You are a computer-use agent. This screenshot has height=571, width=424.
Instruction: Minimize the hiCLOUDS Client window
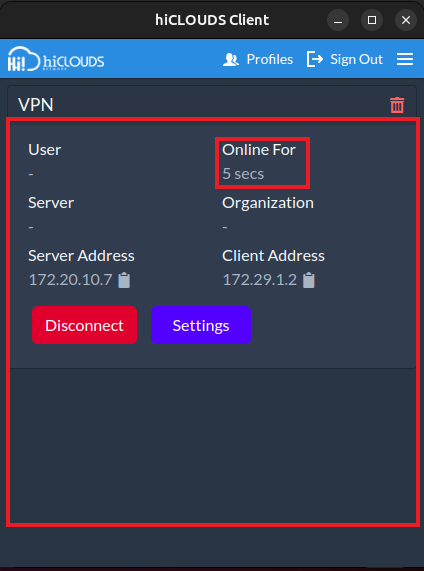(x=338, y=20)
